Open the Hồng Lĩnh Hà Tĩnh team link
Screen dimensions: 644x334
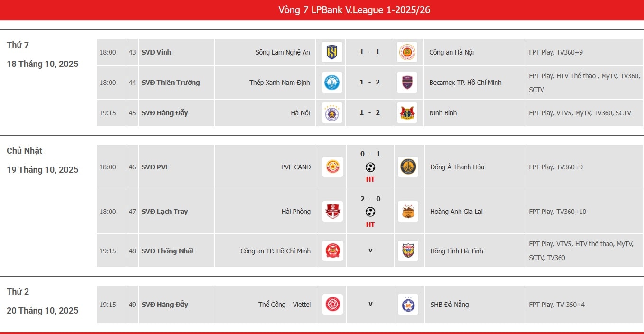(456, 251)
